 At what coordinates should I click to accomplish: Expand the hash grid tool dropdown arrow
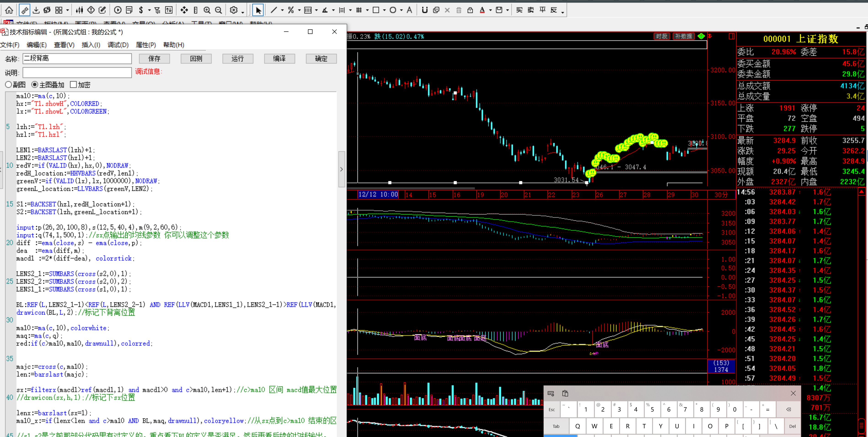pos(367,11)
